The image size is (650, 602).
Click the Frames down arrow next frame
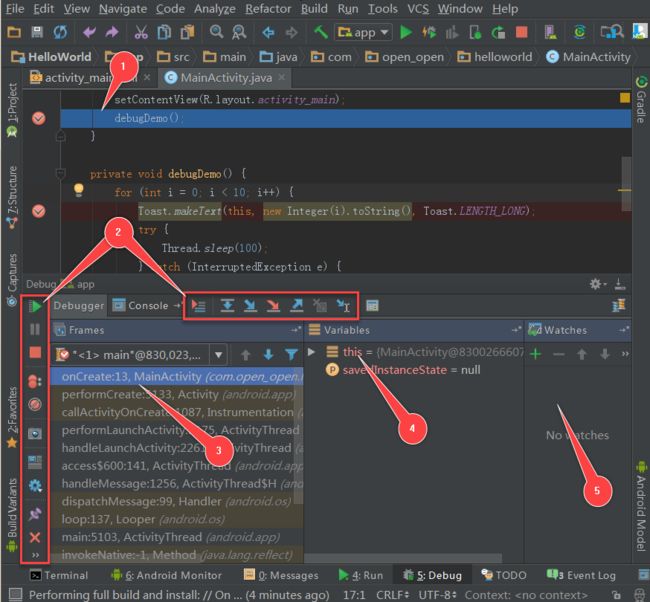tap(269, 355)
